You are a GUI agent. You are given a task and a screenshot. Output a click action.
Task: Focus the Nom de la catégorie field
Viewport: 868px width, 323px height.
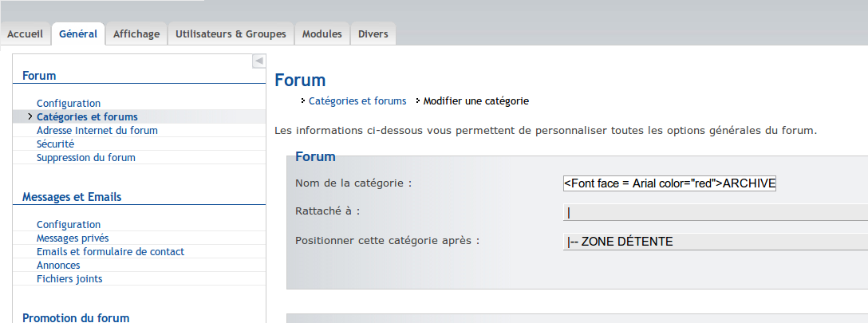point(669,183)
